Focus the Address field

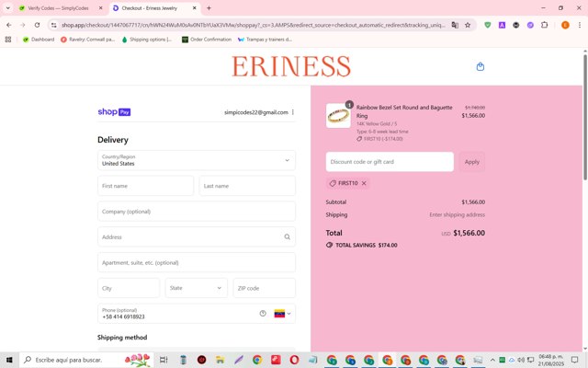197,237
